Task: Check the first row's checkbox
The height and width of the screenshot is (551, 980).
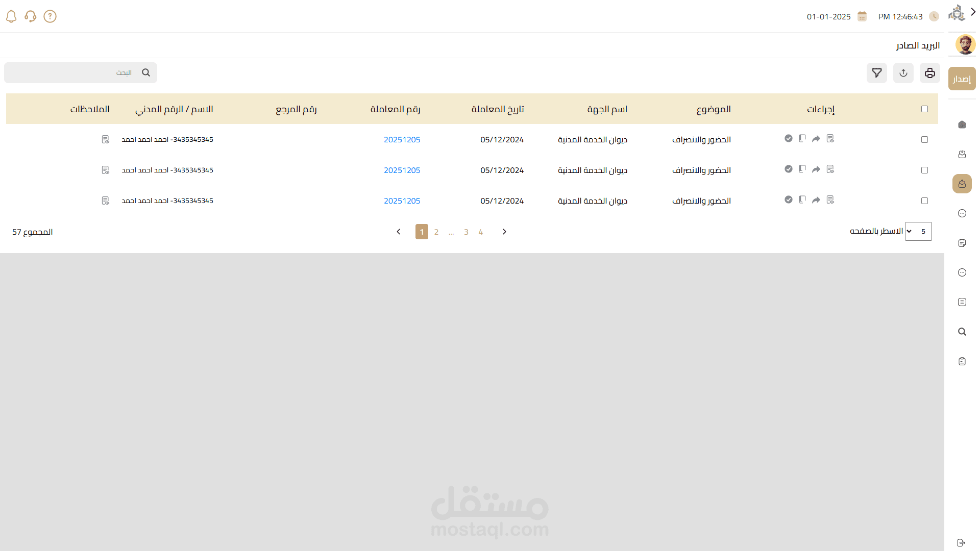Action: 924,139
